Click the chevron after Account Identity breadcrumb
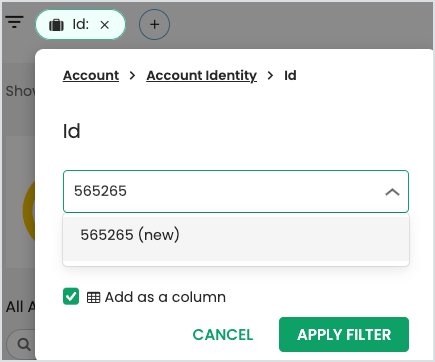Viewport: 435px width, 362px height. tap(270, 76)
